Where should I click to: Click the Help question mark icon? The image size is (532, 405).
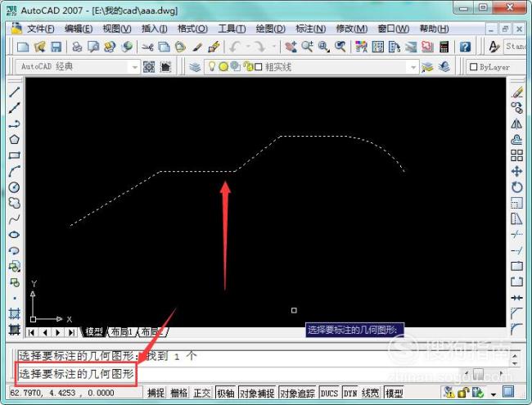point(465,47)
